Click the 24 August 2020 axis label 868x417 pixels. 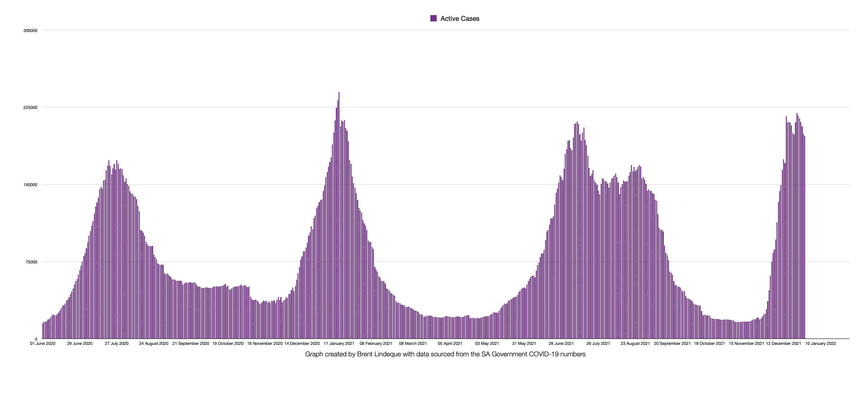pyautogui.click(x=154, y=344)
